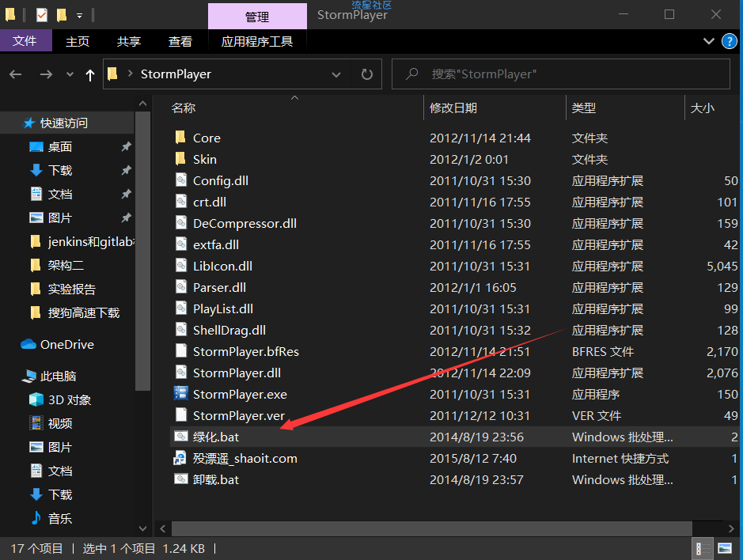The height and width of the screenshot is (560, 743).
Task: Open the quick access toolbar customize dropdown
Action: (x=80, y=16)
